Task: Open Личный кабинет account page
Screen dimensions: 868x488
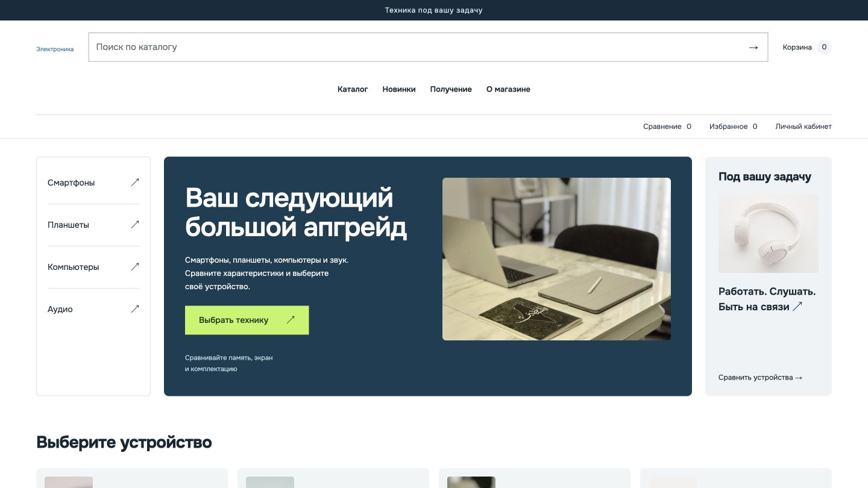Action: point(804,127)
